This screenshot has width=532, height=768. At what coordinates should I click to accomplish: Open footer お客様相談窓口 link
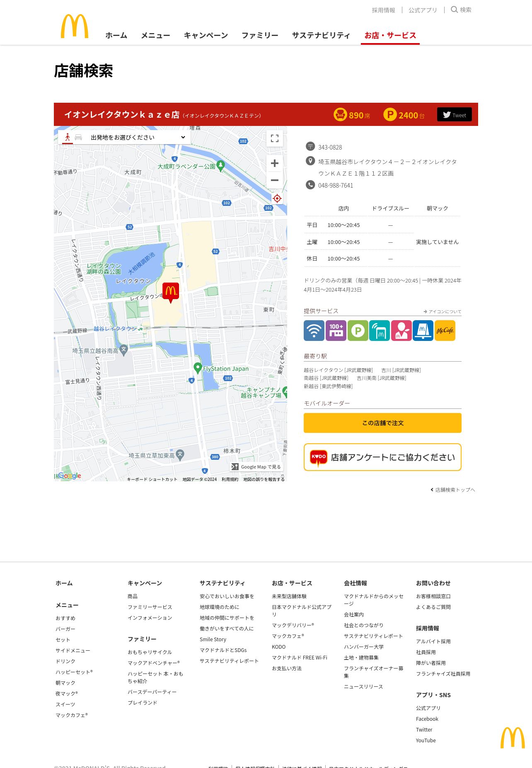pos(433,596)
